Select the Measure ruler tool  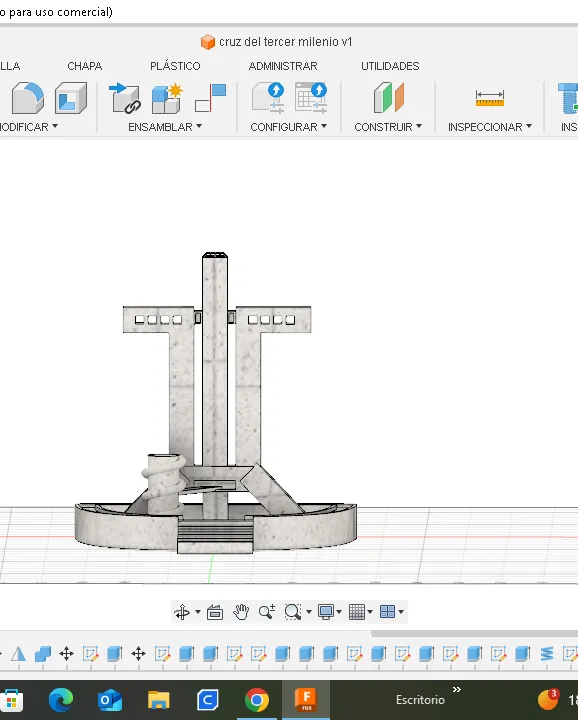tap(490, 98)
